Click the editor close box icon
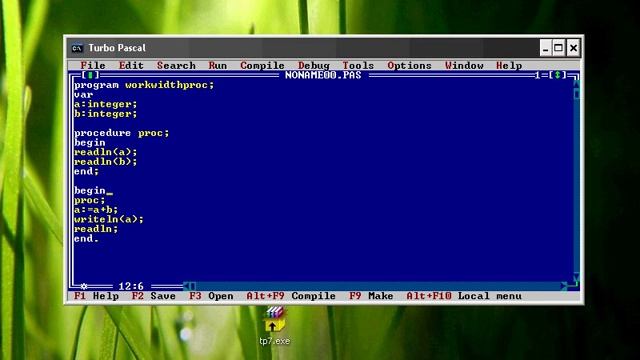The width and height of the screenshot is (640, 360). 90,75
